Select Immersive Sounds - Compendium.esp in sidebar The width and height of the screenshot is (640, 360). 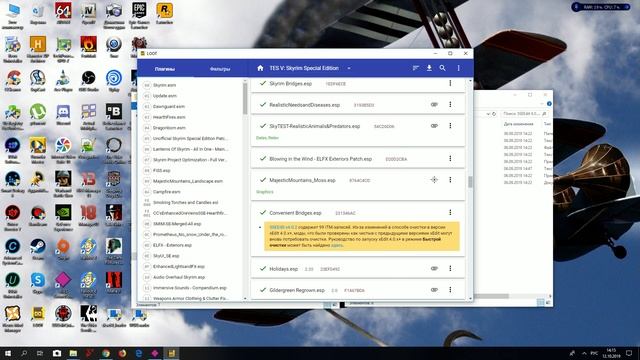(191, 288)
